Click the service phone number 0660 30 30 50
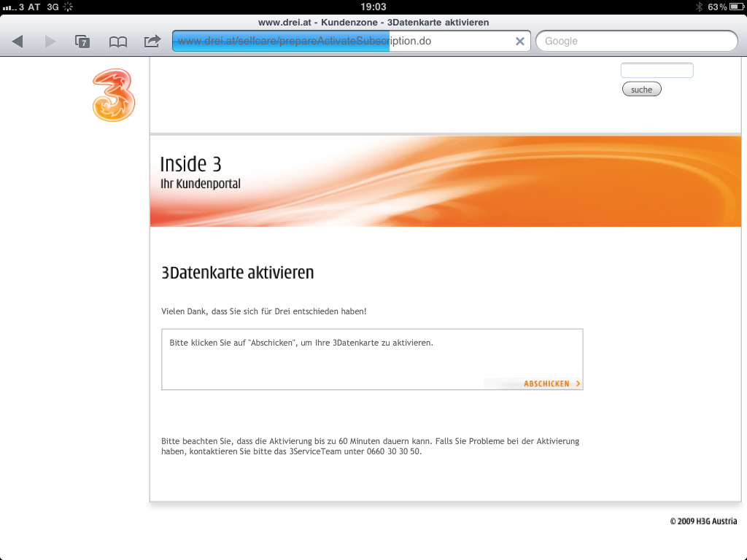The width and height of the screenshot is (747, 560). 393,451
